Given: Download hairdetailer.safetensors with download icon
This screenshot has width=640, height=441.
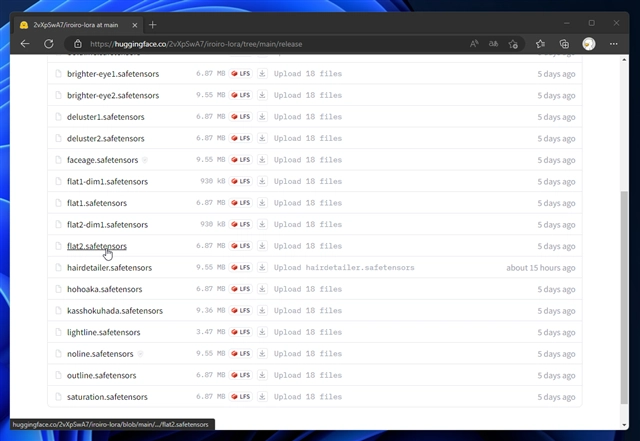Looking at the screenshot, I should tap(262, 267).
